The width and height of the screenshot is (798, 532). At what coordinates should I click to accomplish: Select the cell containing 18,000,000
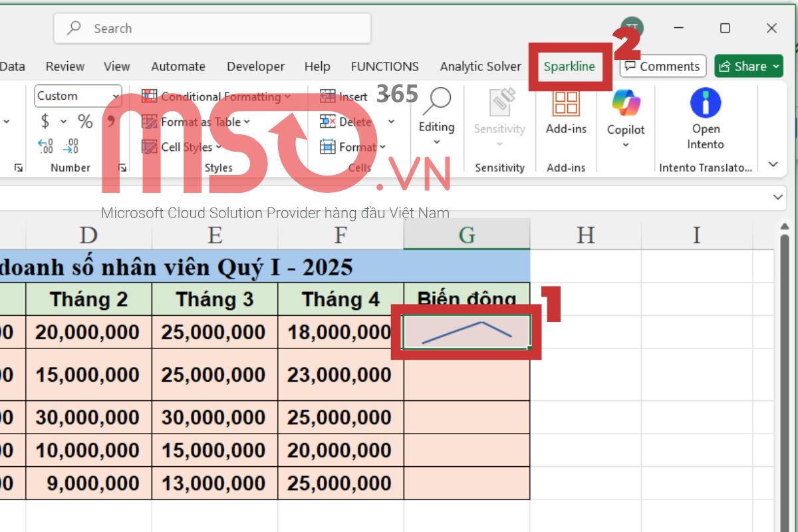tap(341, 332)
